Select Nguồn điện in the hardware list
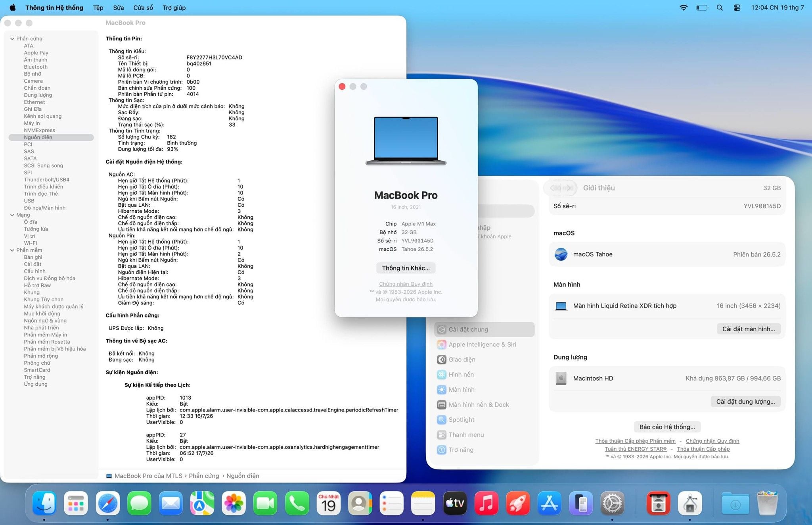 pos(51,137)
